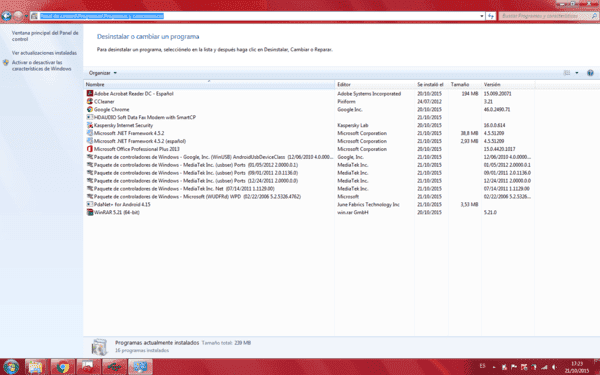Select the Google Chrome program entry
This screenshot has width=600, height=375.
(x=111, y=109)
